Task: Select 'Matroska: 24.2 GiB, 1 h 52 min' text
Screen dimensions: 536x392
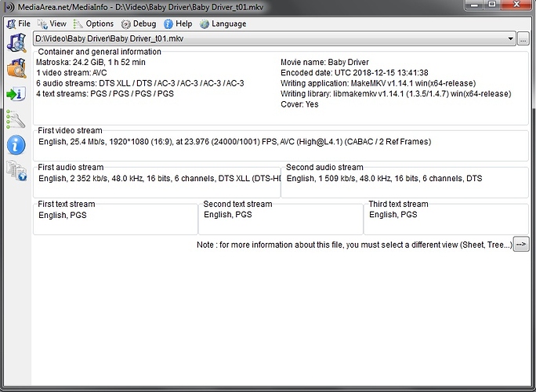Action: tap(91, 62)
